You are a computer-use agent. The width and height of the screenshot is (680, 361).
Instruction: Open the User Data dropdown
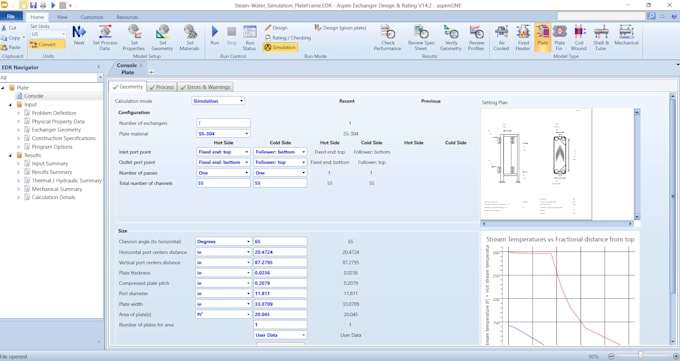[x=280, y=335]
